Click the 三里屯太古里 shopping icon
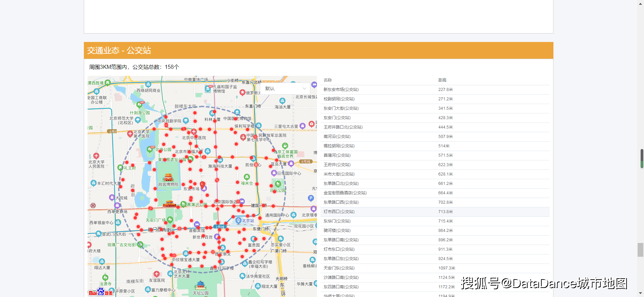Screen dimensions: 644x297 point(303,126)
